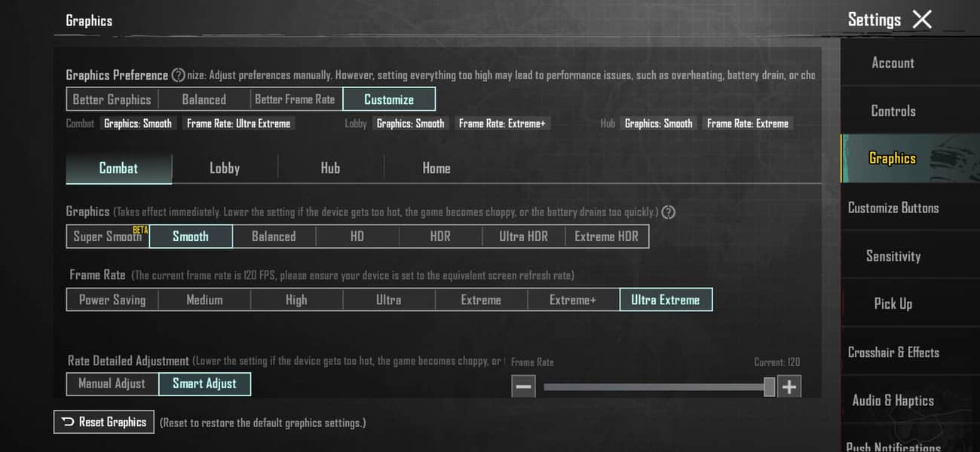
Task: Select Super Smooth graphics option
Action: [x=108, y=237]
